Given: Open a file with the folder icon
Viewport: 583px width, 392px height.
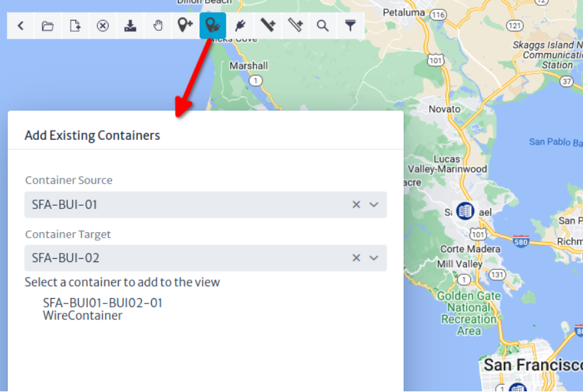Looking at the screenshot, I should pos(47,25).
